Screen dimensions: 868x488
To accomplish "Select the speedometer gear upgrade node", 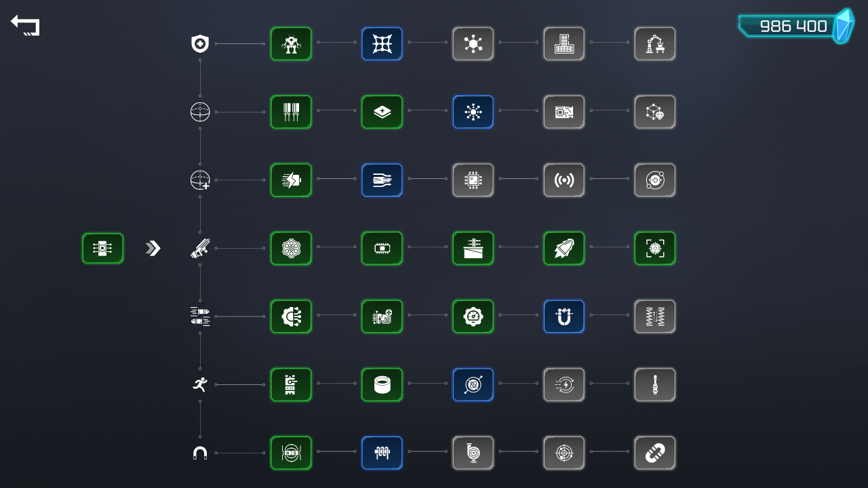I will 473,317.
